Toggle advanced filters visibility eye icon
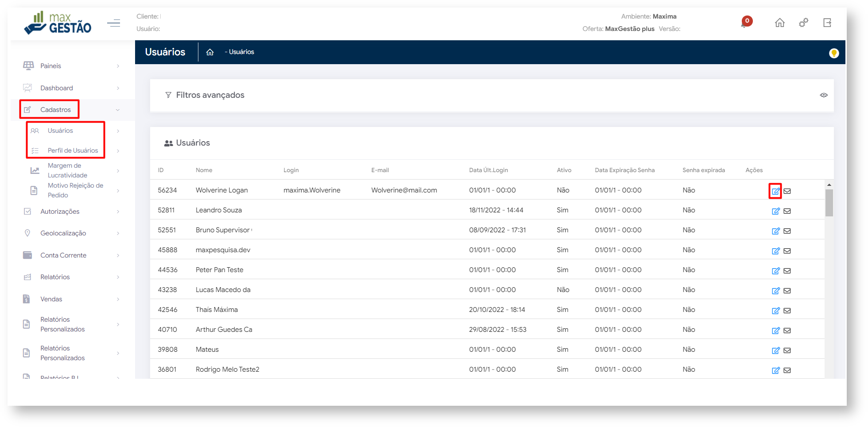The image size is (868, 427). 823,95
